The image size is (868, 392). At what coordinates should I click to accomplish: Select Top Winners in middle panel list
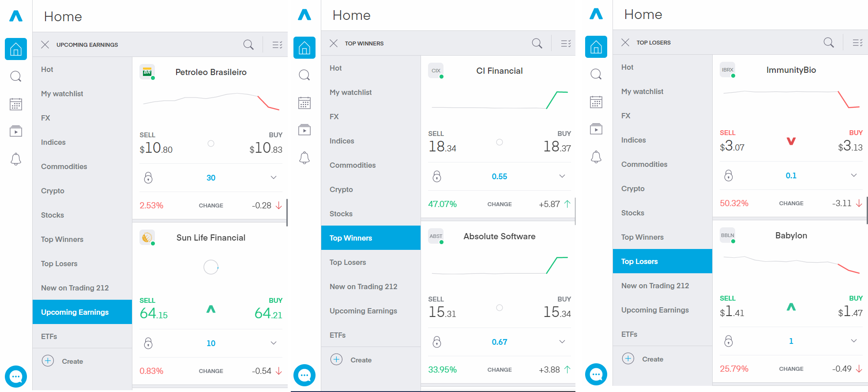[371, 238]
